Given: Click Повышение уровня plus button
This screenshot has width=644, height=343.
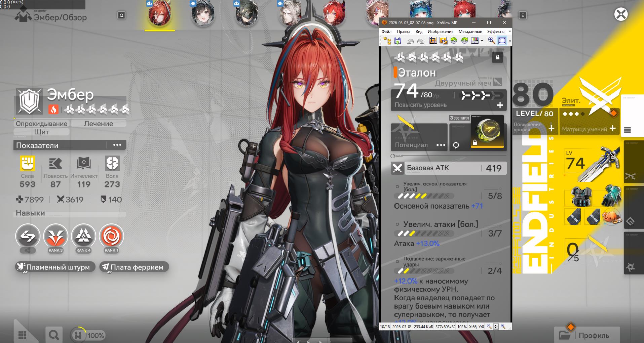Looking at the screenshot, I should tap(551, 128).
